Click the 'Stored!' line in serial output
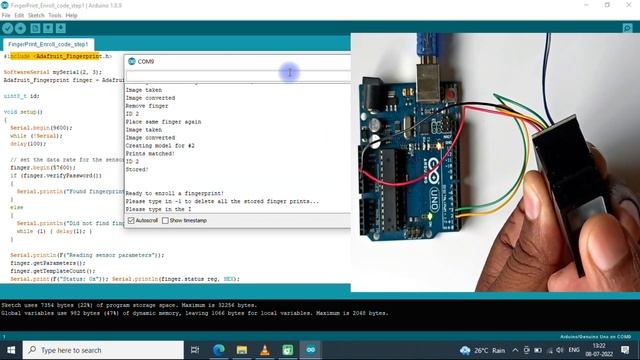640x360 pixels. pos(137,169)
